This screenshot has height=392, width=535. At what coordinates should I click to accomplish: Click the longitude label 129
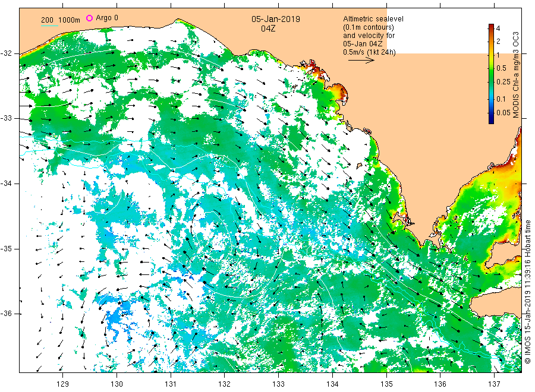click(63, 384)
